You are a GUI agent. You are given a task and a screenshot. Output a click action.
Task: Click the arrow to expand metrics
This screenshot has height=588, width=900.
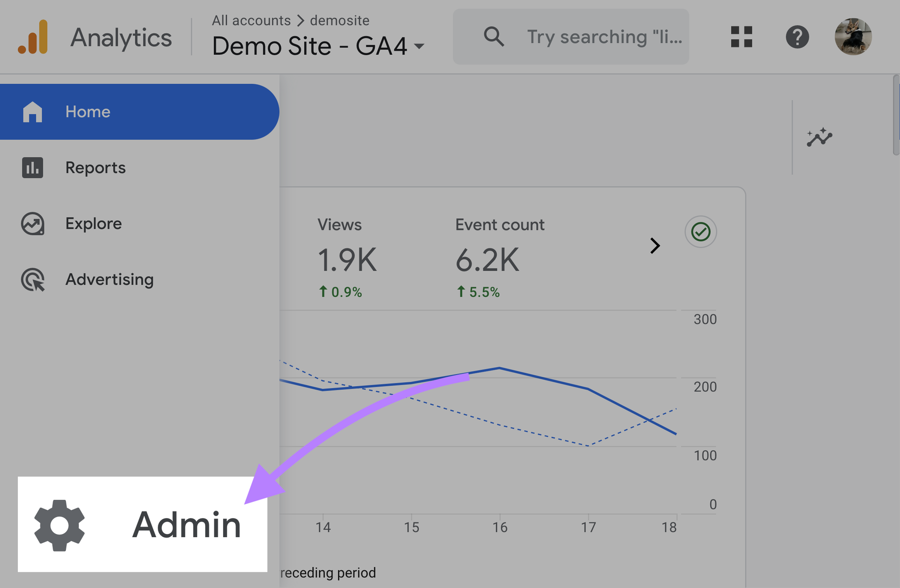[655, 245]
